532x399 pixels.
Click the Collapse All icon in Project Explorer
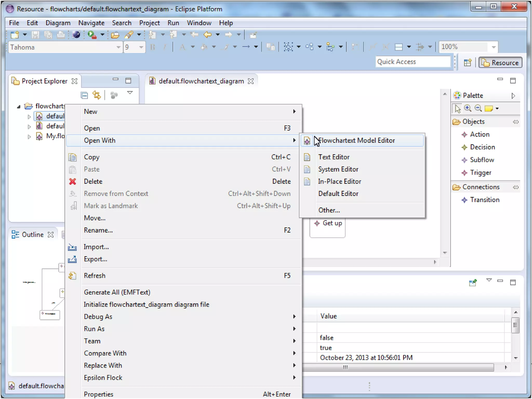point(84,95)
